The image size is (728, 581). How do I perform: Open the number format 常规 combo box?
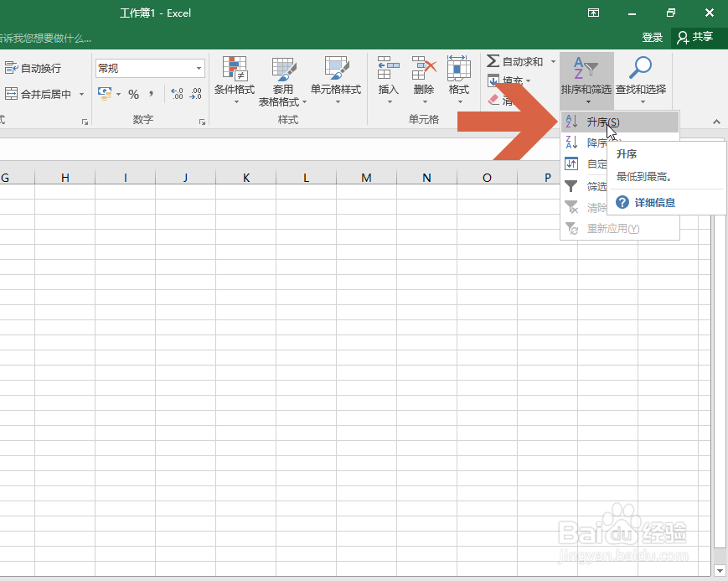tap(150, 68)
